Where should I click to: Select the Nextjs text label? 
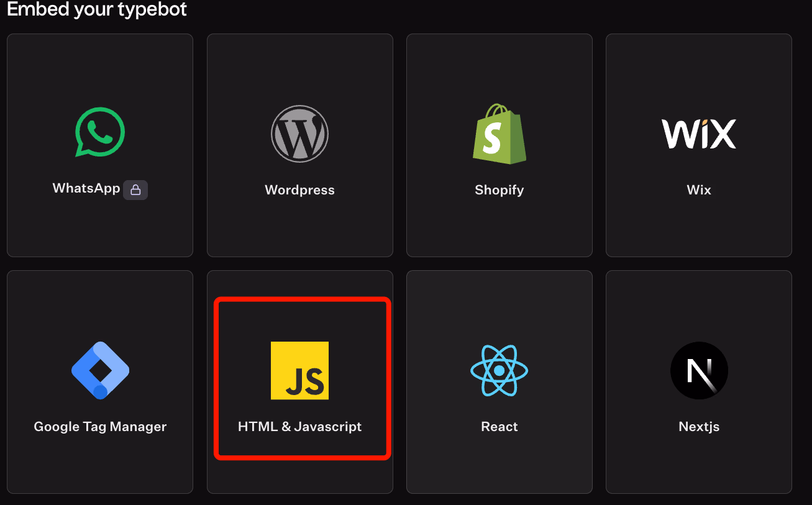[x=698, y=427]
